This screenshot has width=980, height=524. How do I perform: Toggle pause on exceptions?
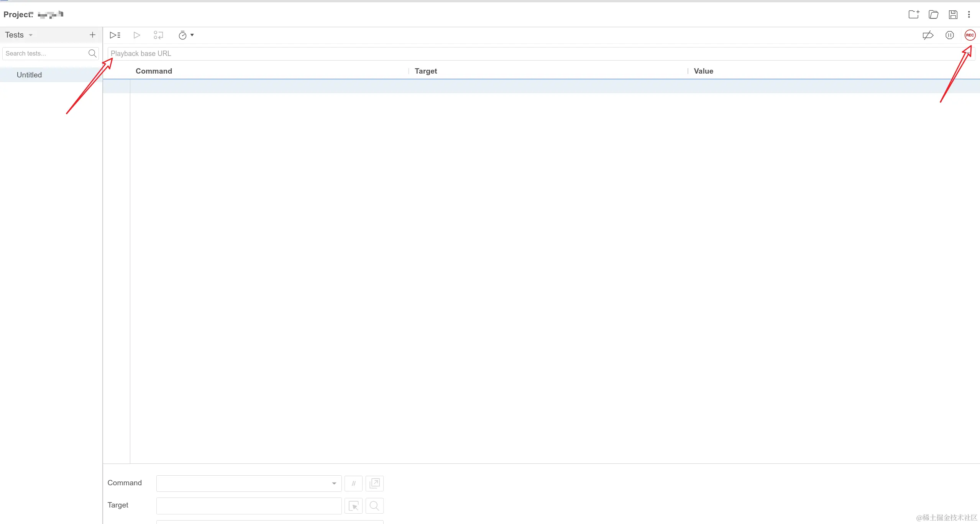point(949,35)
